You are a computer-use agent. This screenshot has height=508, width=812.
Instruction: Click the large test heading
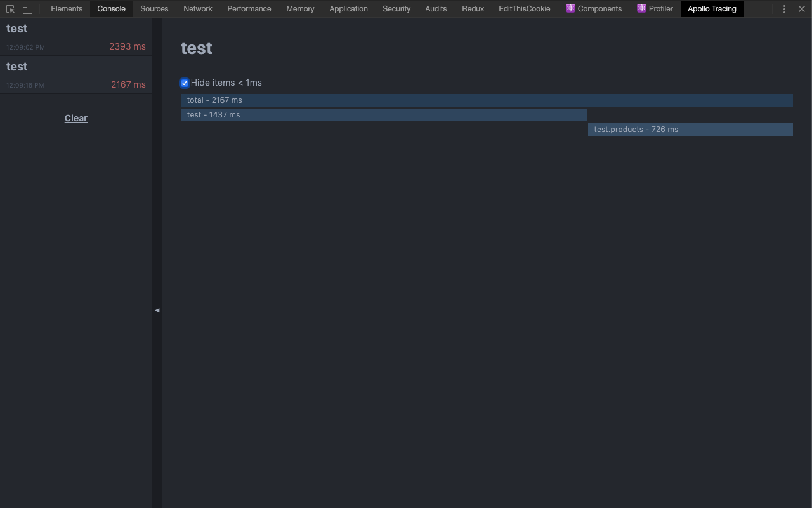[x=197, y=48]
